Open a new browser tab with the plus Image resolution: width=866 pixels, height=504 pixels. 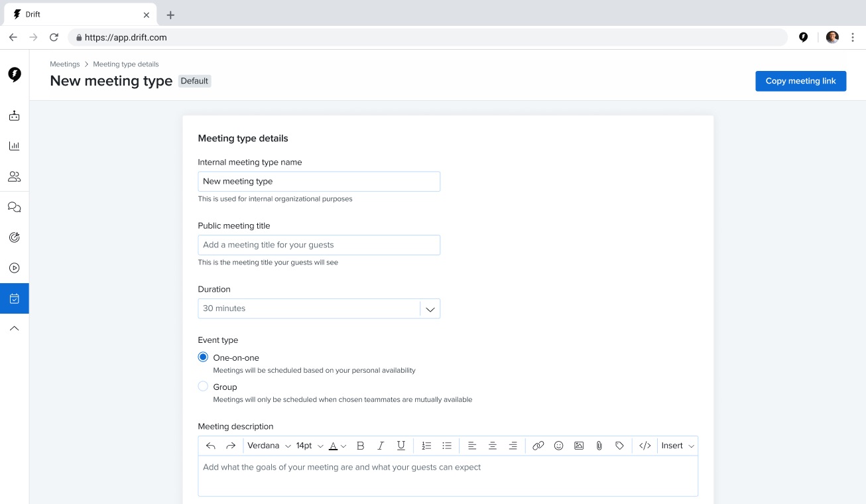(170, 15)
